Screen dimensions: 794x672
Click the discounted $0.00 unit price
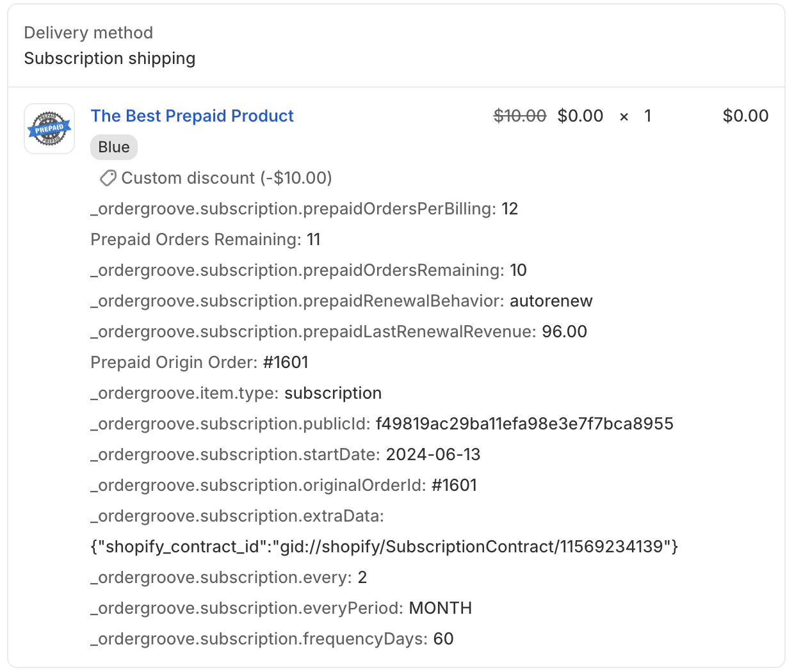pos(580,116)
